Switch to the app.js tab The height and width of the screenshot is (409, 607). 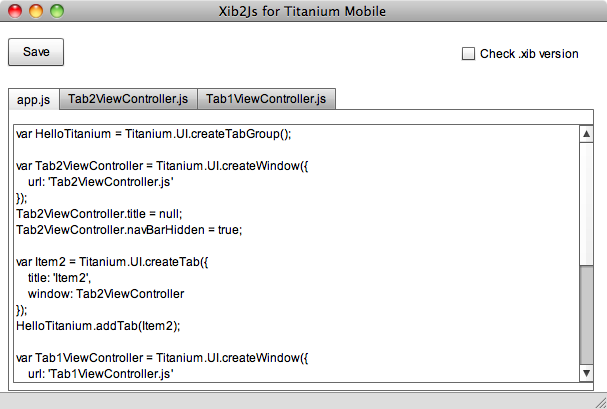tap(34, 99)
